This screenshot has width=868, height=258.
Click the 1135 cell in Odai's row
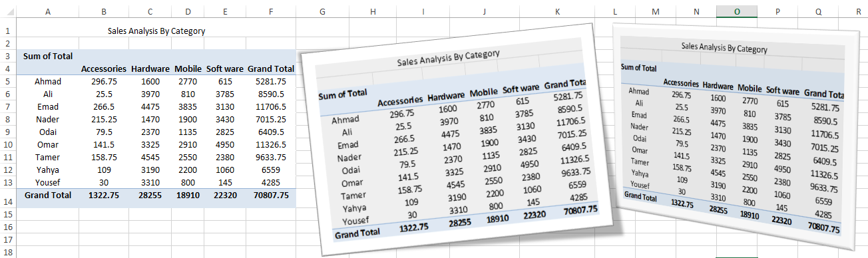pos(188,132)
